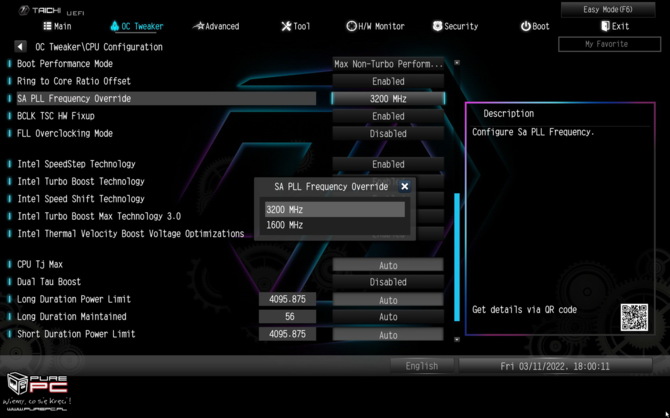The height and width of the screenshot is (418, 670).
Task: Switch to the Boot tab
Action: click(x=535, y=26)
